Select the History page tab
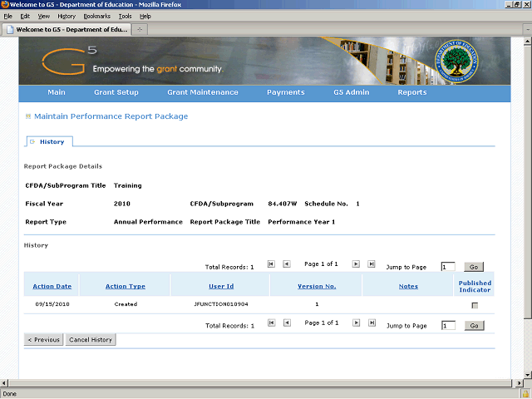Viewport: 532px width, 399px height. click(x=50, y=142)
